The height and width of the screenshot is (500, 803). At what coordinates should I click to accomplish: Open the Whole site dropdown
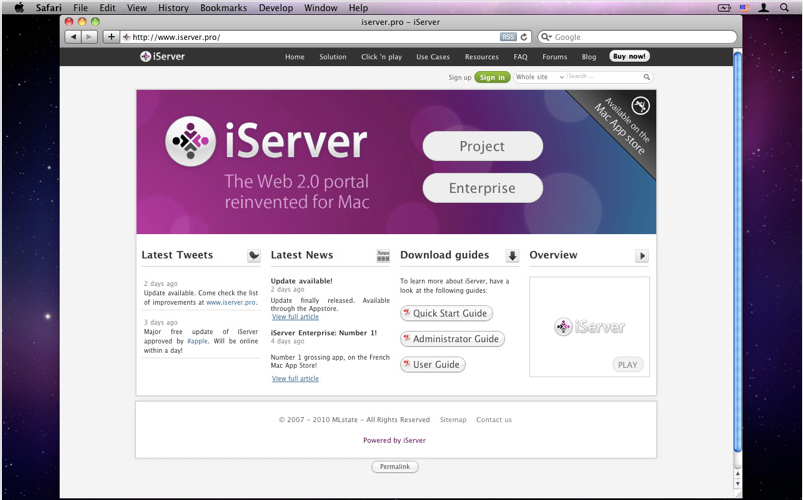click(539, 77)
